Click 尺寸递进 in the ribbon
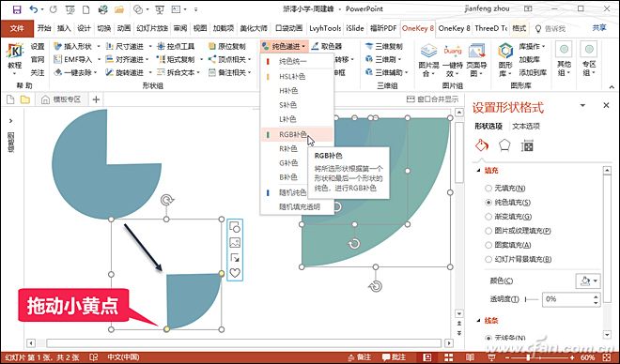Image resolution: width=620 pixels, height=364 pixels. tap(125, 47)
